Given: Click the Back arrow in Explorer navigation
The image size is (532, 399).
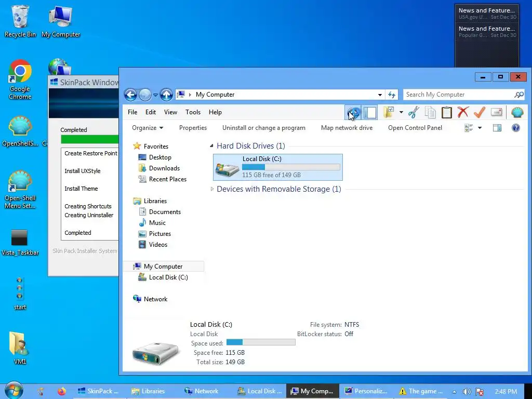Looking at the screenshot, I should coord(130,95).
